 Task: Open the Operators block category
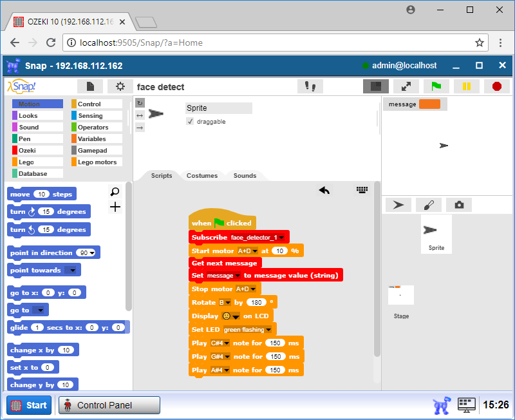click(x=97, y=127)
